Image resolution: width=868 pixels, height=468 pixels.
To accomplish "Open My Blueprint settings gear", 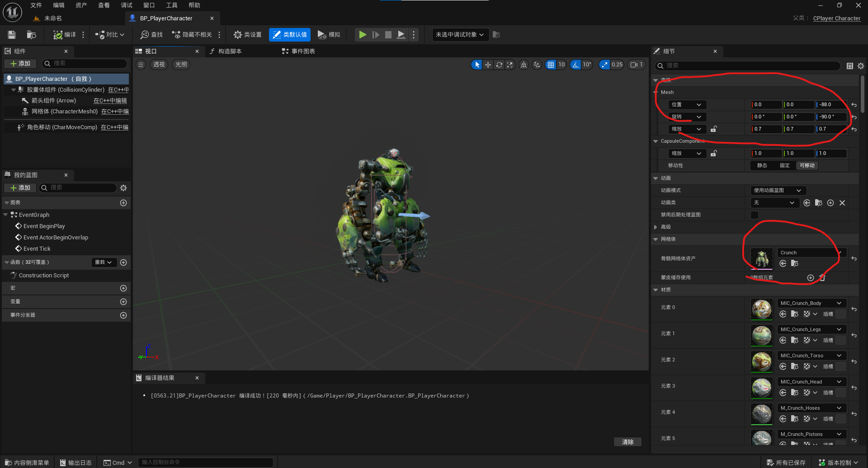I will pyautogui.click(x=123, y=188).
